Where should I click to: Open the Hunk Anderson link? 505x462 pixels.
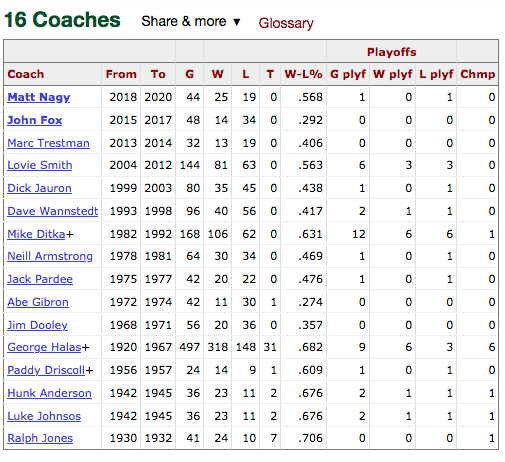(x=49, y=393)
